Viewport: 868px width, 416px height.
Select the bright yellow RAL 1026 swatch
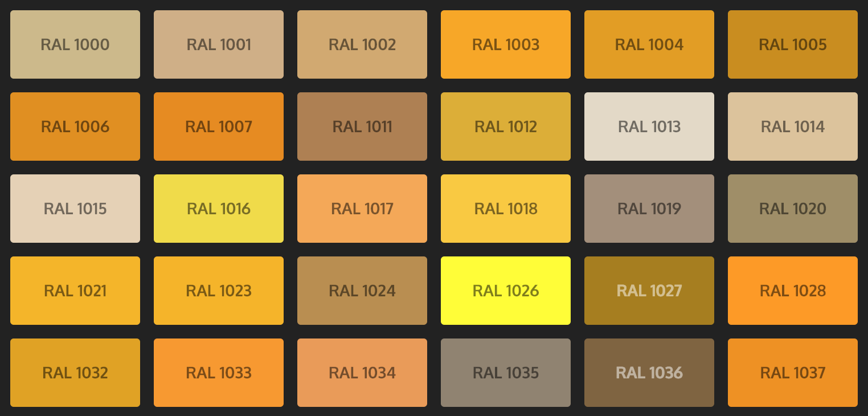click(506, 291)
